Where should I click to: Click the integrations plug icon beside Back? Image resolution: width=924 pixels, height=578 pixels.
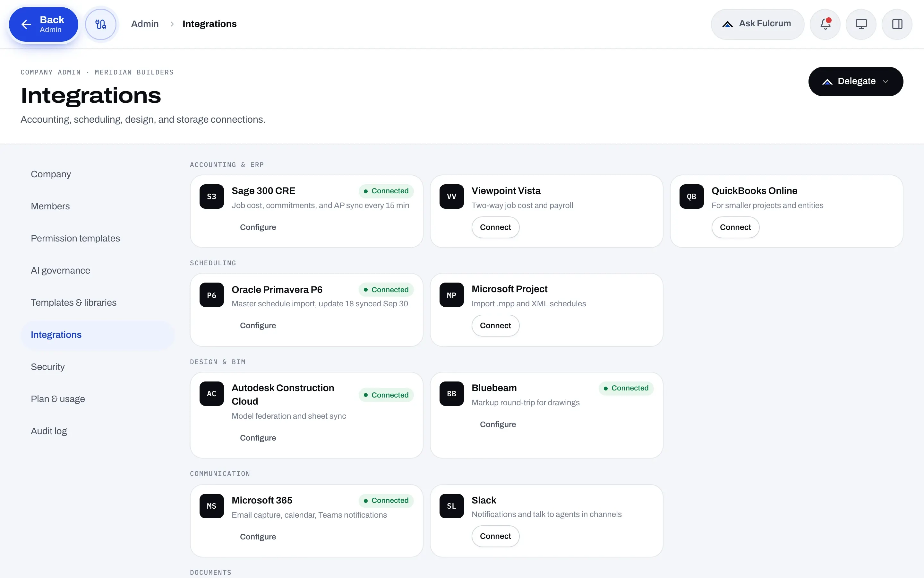pos(100,24)
